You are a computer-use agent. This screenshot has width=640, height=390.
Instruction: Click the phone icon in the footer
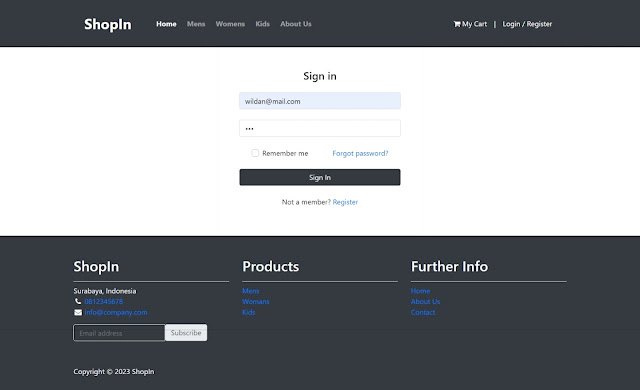click(x=78, y=301)
